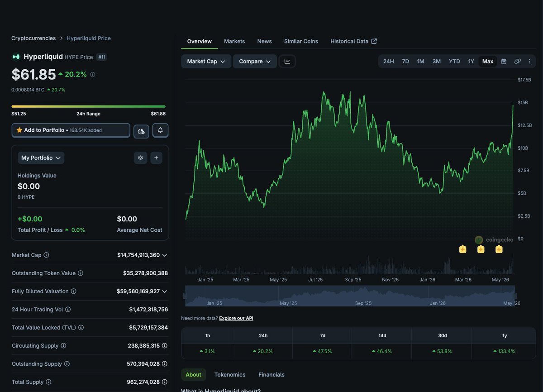Click the right handle of chart navigator
Screen dimensions: 543x392
click(x=515, y=296)
